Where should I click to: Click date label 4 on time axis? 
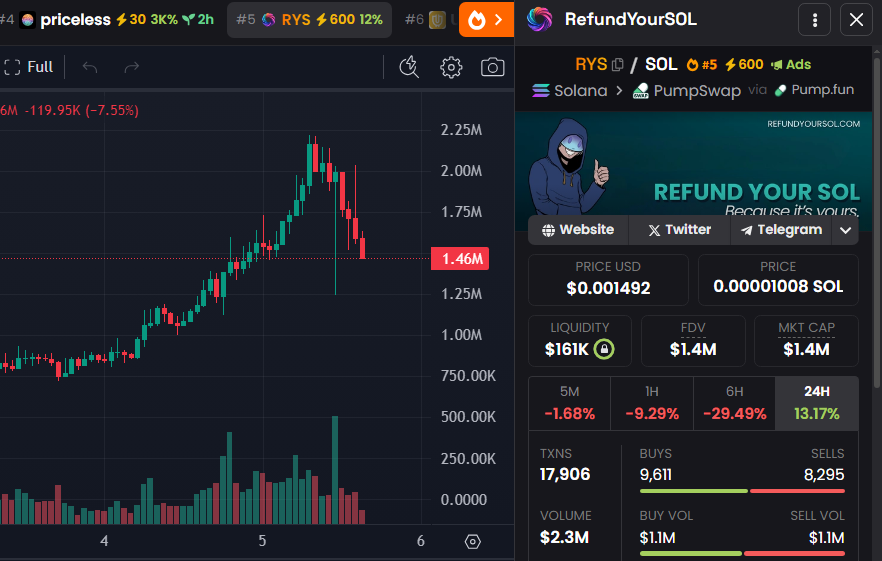coord(104,541)
